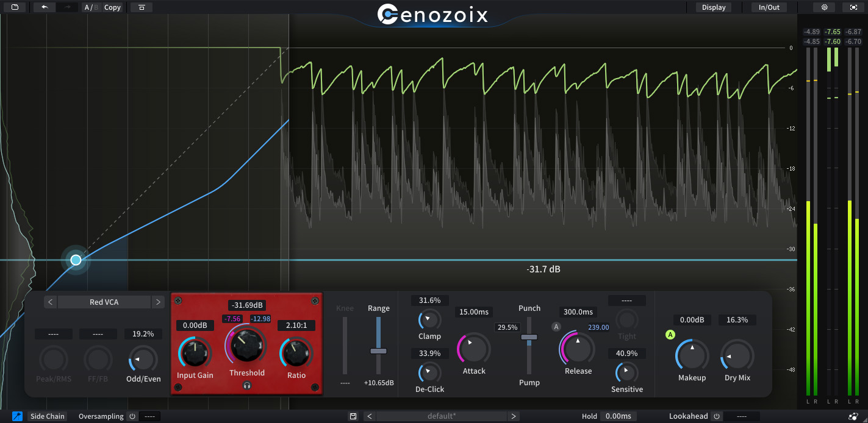Click the Makeup 0.00dB value field
Image resolution: width=868 pixels, height=423 pixels.
coord(692,320)
